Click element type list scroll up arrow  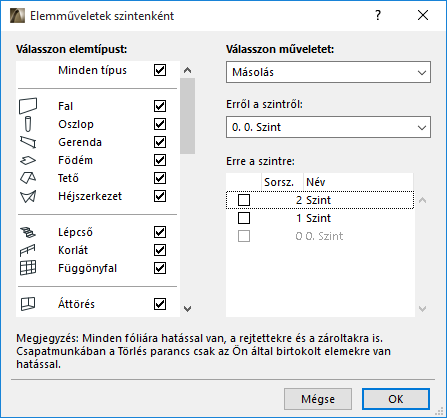click(x=188, y=70)
